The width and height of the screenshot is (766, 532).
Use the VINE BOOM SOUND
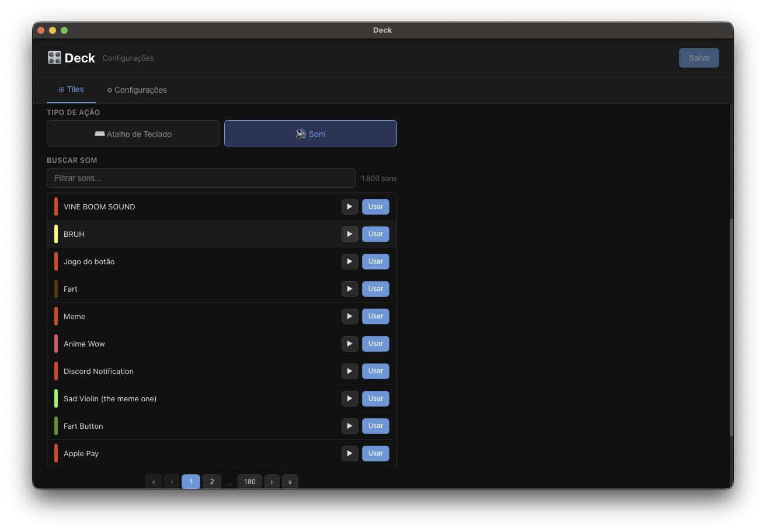(x=375, y=206)
